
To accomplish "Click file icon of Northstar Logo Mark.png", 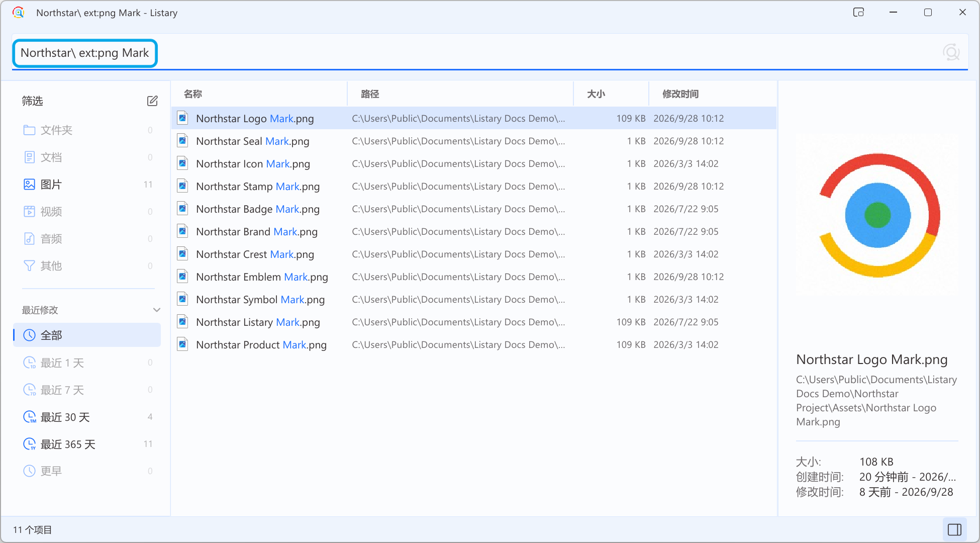I will 183,118.
